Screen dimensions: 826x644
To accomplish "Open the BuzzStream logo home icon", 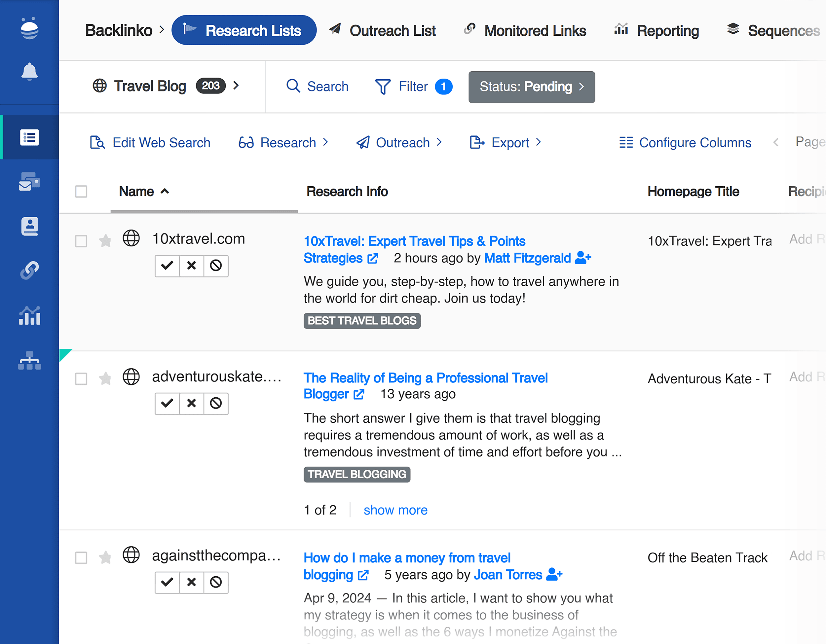I will 29,28.
